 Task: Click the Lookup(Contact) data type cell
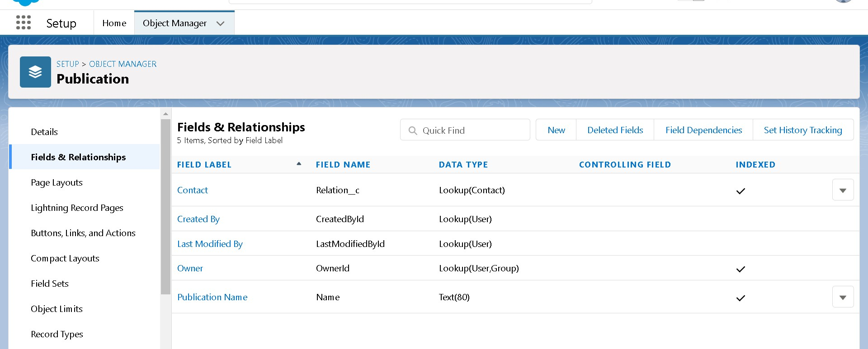pyautogui.click(x=472, y=190)
